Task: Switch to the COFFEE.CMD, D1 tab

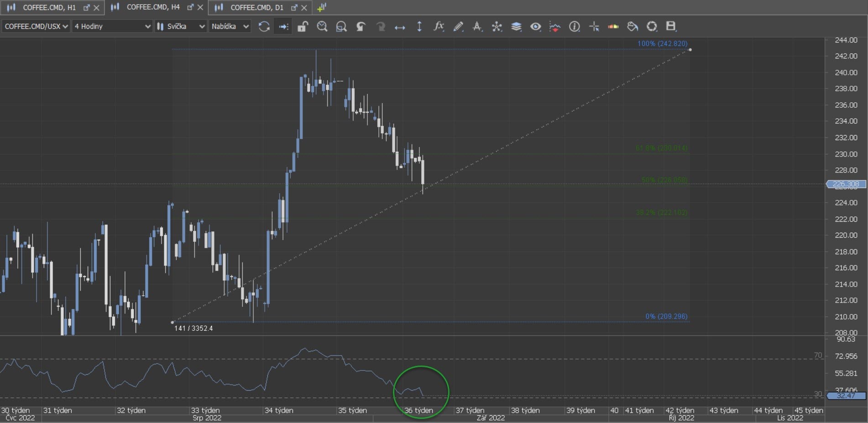Action: (257, 7)
